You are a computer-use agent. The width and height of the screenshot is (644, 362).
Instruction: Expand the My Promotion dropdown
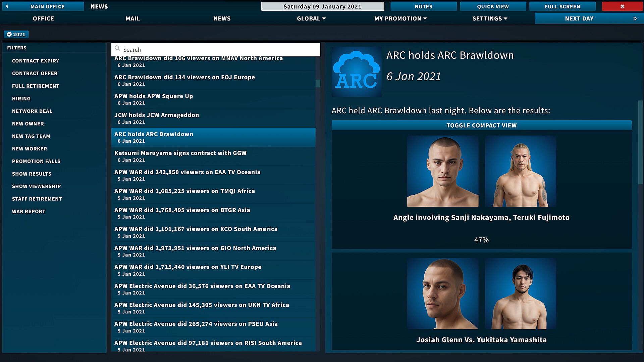coord(401,19)
